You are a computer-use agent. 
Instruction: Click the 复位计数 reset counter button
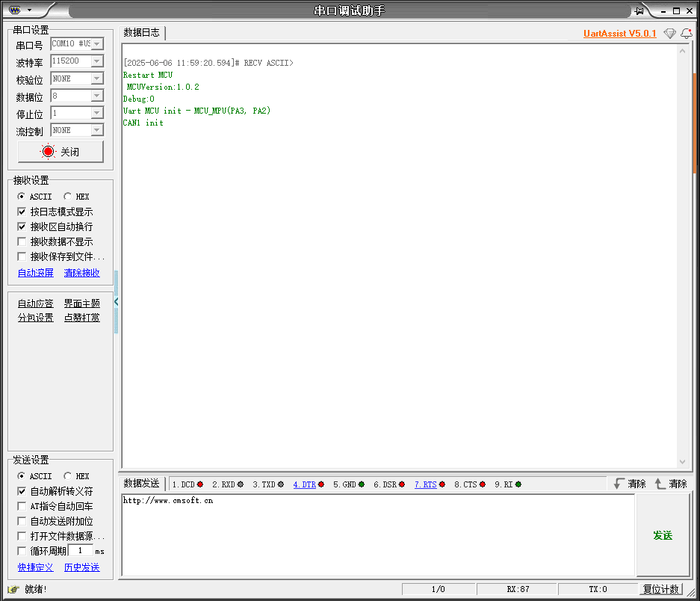pyautogui.click(x=660, y=589)
